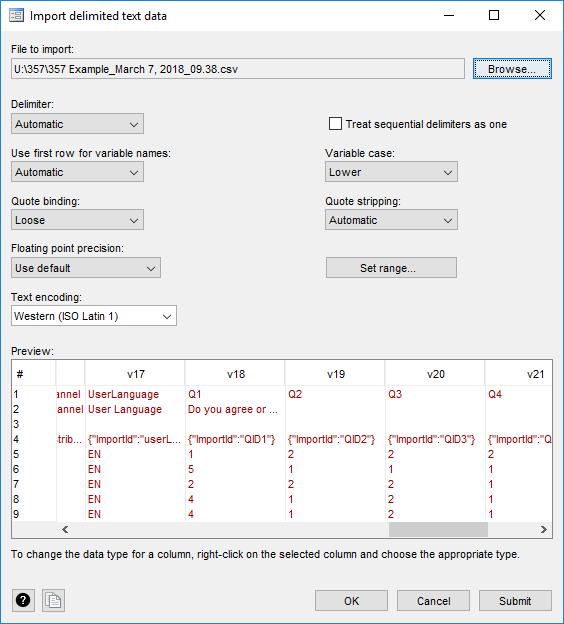Minimize the import dialog window

[449, 16]
